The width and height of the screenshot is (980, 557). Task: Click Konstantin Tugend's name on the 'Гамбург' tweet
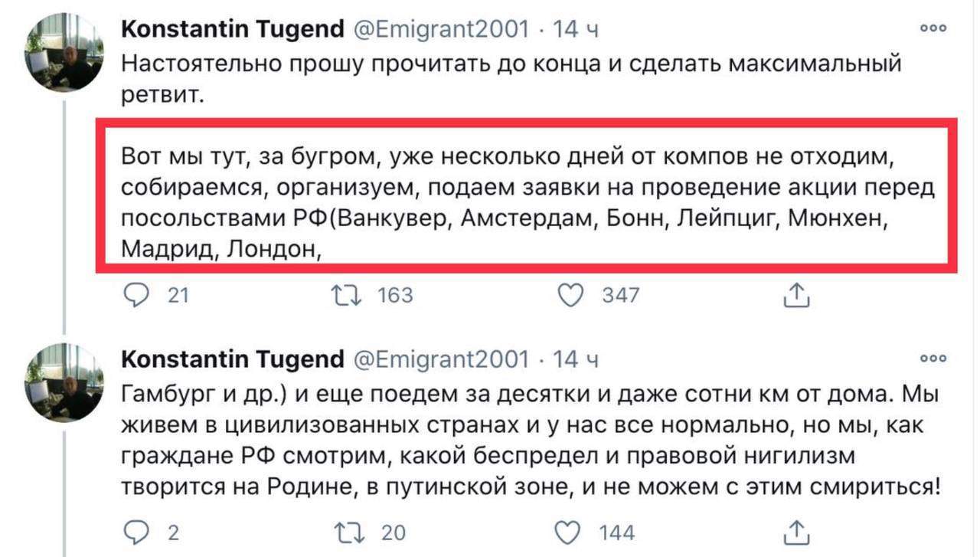[x=233, y=359]
